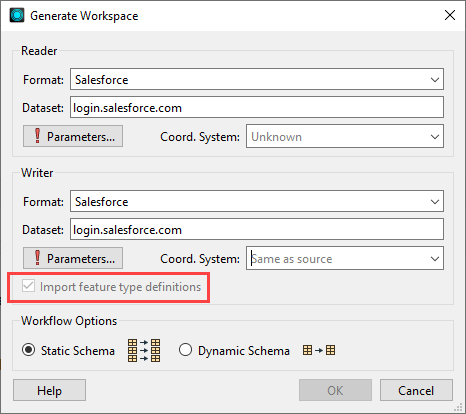Image resolution: width=466 pixels, height=414 pixels.
Task: Click the Dynamic Schema grid mapping icon
Action: 319,350
